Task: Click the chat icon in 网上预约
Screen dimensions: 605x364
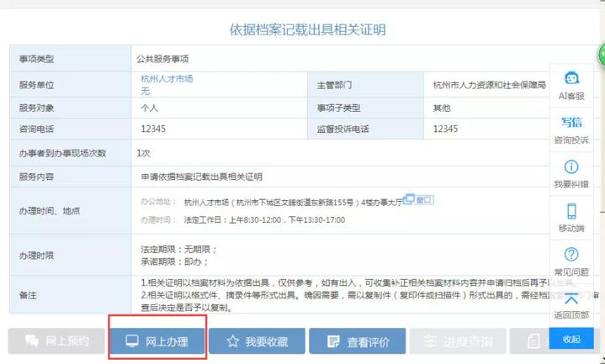Action: (x=32, y=340)
